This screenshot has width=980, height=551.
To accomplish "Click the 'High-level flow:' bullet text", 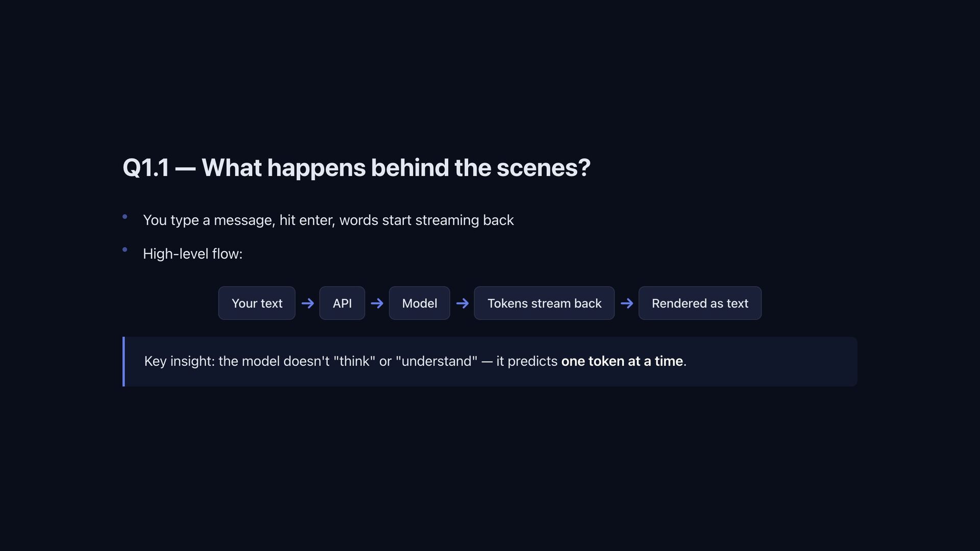I will (x=192, y=254).
